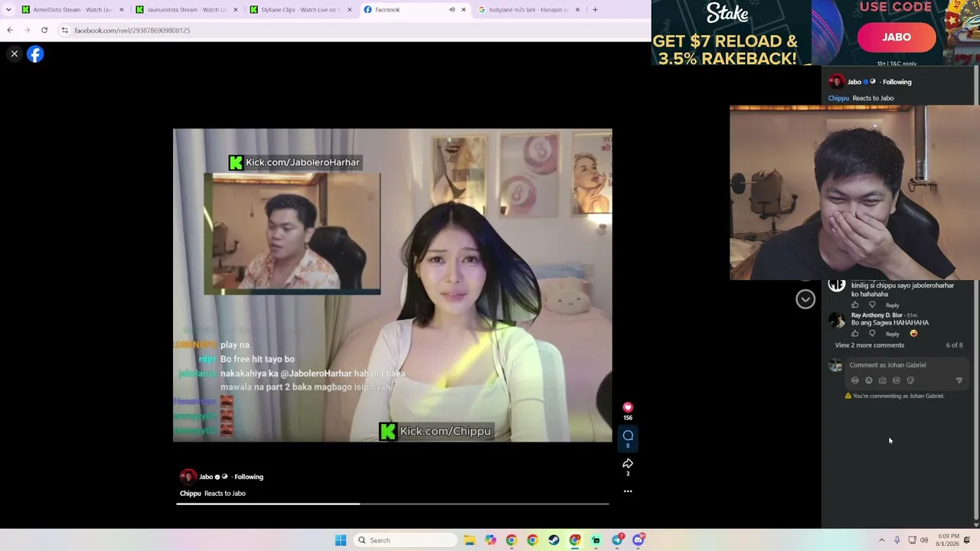
Task: Close the SlyKane Clips tab
Action: click(350, 10)
